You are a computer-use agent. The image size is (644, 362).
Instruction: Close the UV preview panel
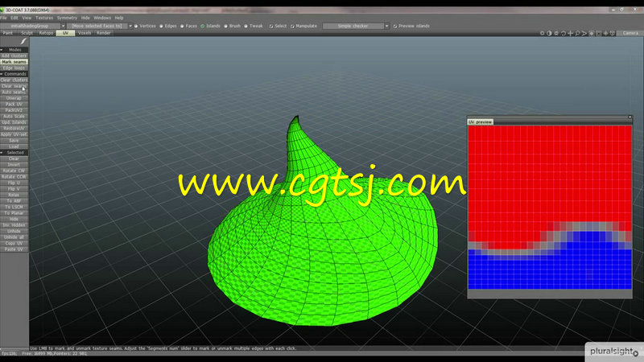pyautogui.click(x=630, y=117)
